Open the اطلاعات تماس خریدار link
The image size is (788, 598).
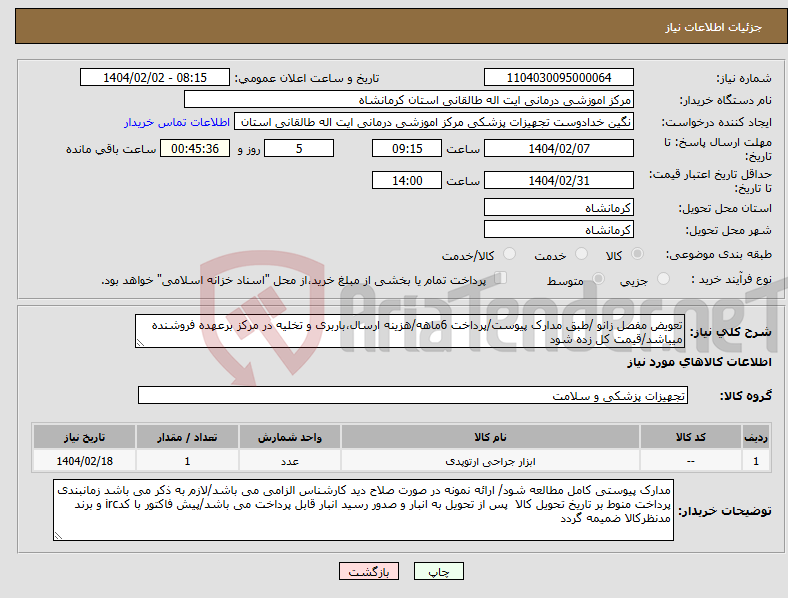click(x=177, y=122)
